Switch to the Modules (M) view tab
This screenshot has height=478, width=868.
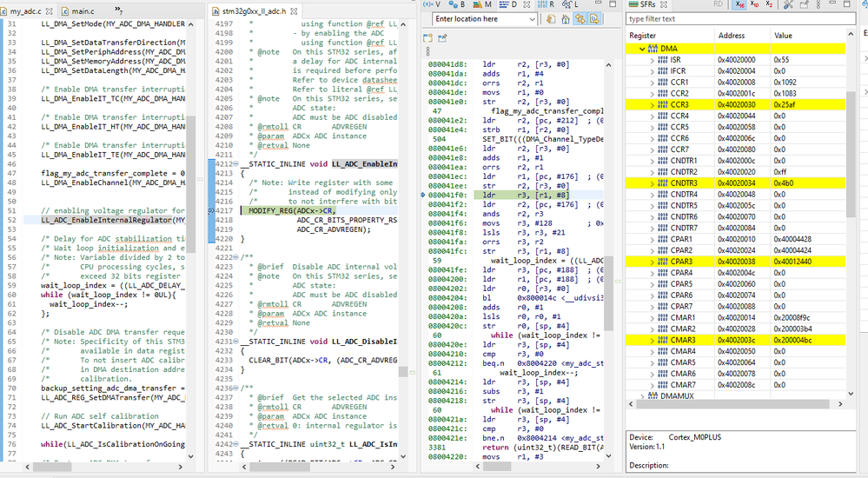tap(481, 4)
